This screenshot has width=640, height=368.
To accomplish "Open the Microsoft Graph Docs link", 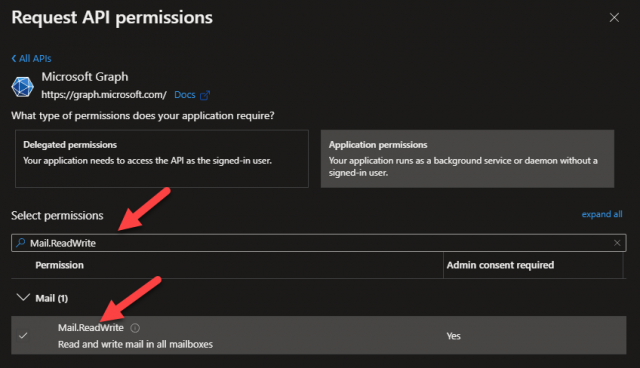I will pyautogui.click(x=185, y=95).
